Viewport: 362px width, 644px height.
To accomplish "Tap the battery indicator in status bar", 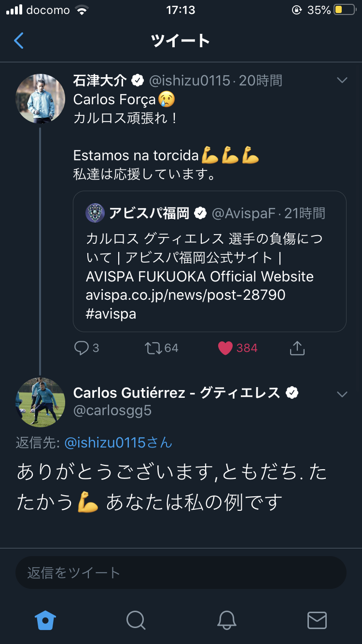I will coord(345,10).
